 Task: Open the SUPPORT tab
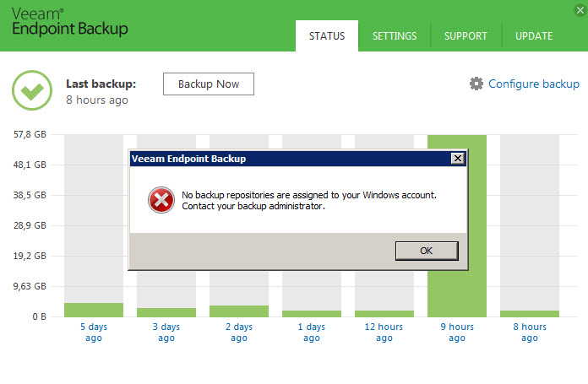pos(465,36)
